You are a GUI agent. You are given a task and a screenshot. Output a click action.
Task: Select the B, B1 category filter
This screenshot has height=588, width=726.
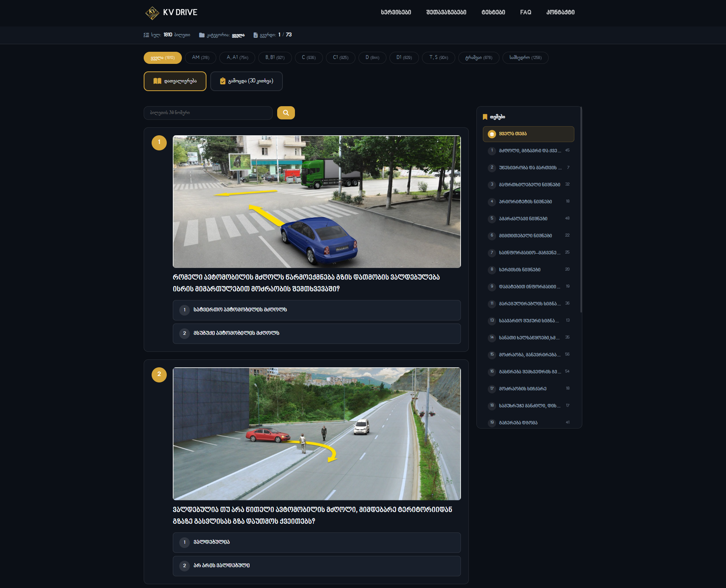(x=275, y=57)
